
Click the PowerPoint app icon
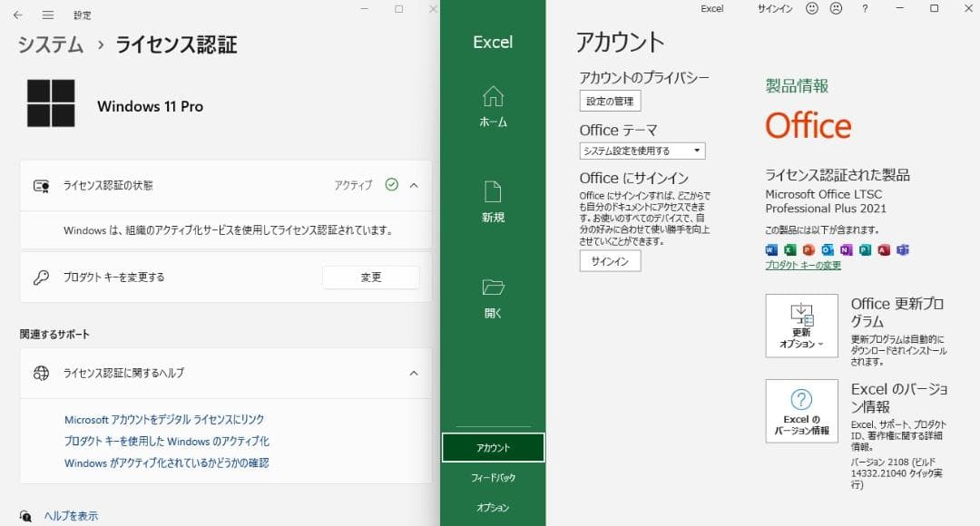(x=808, y=250)
